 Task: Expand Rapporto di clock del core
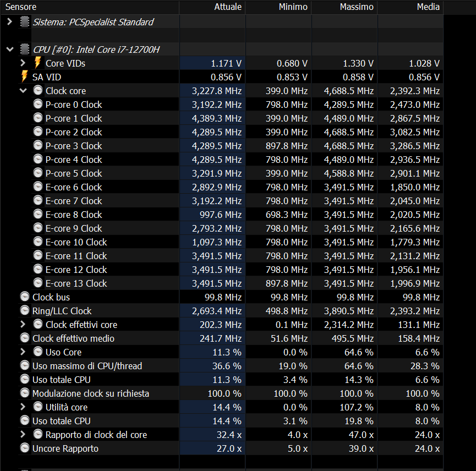click(x=23, y=435)
